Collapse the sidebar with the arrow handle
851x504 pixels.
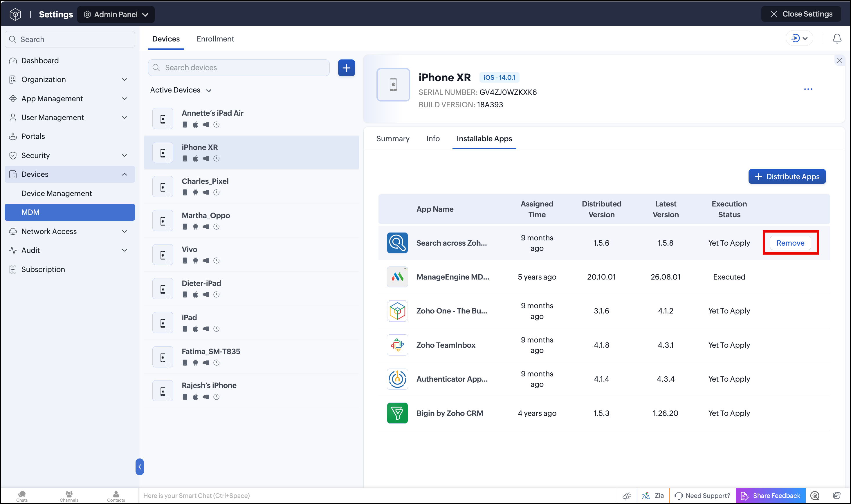point(139,467)
